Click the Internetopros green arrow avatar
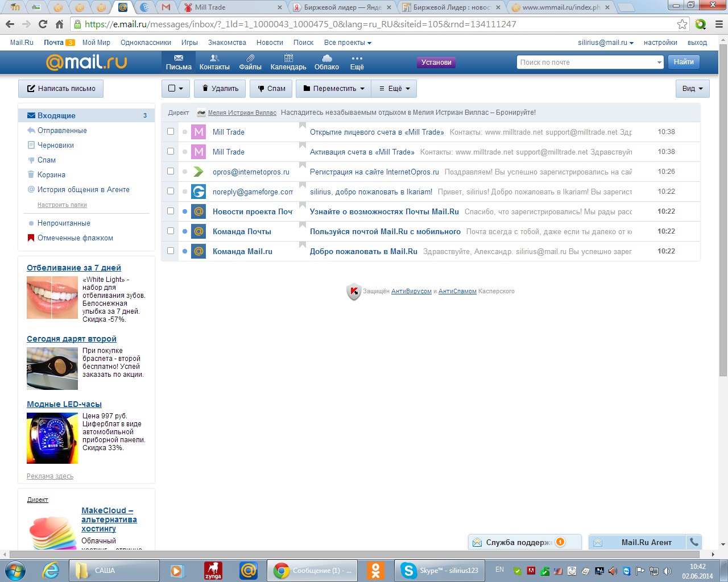 click(198, 172)
